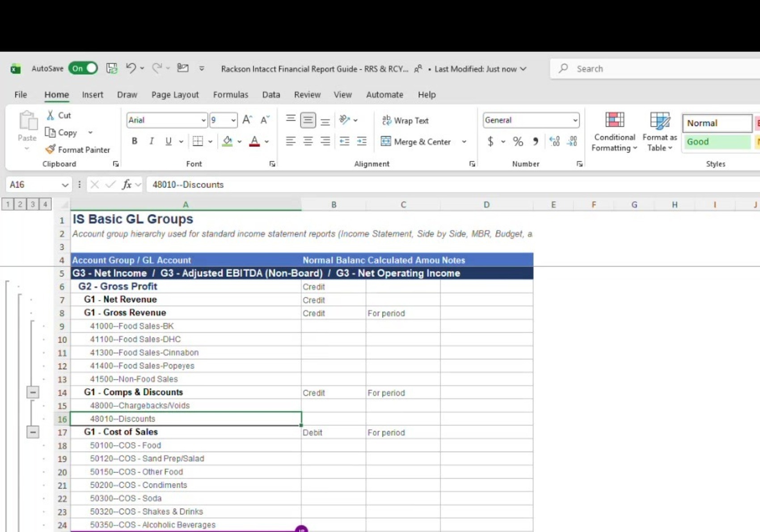Image resolution: width=760 pixels, height=532 pixels.
Task: Open the font size dropdown
Action: tap(233, 120)
